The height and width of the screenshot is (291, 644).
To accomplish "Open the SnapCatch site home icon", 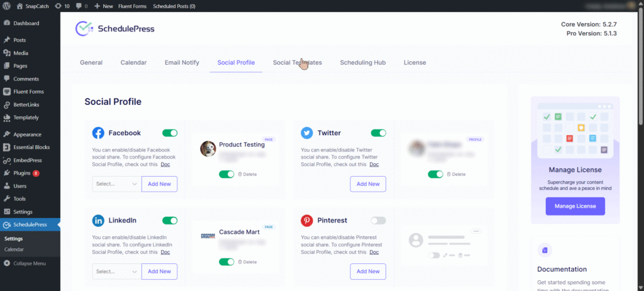I will pos(19,6).
